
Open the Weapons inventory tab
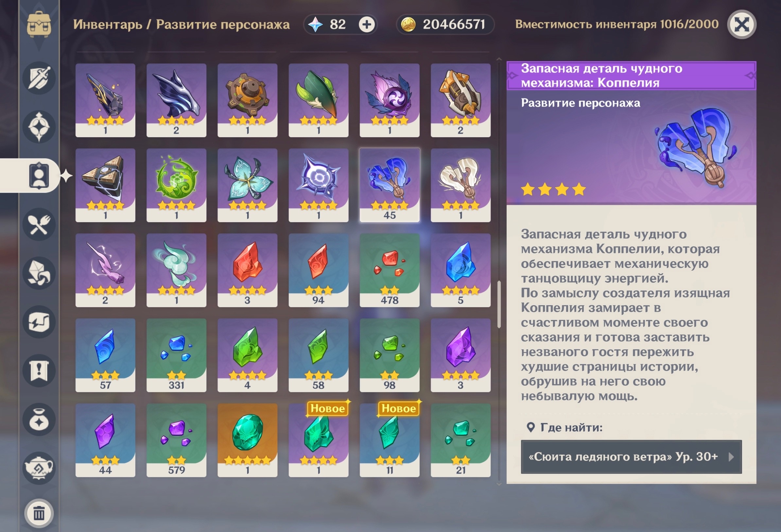pos(39,78)
